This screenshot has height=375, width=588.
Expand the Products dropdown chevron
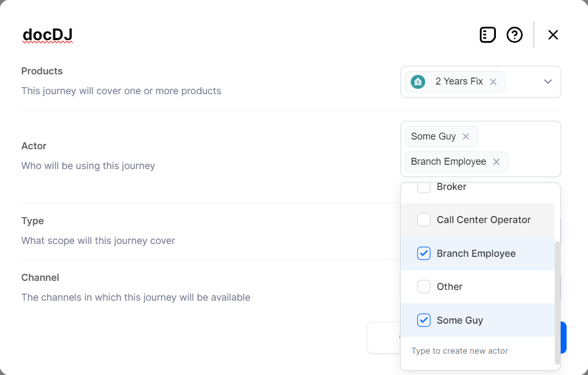(x=548, y=82)
